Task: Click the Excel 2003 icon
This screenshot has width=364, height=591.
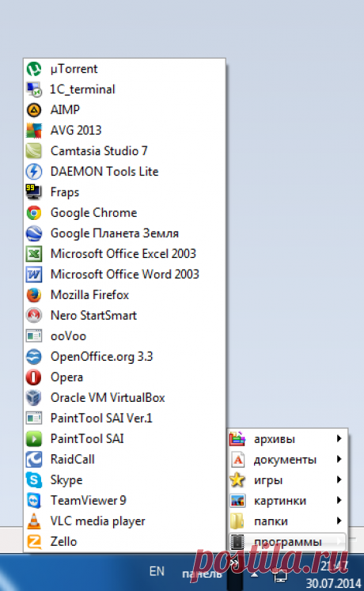Action: click(34, 254)
